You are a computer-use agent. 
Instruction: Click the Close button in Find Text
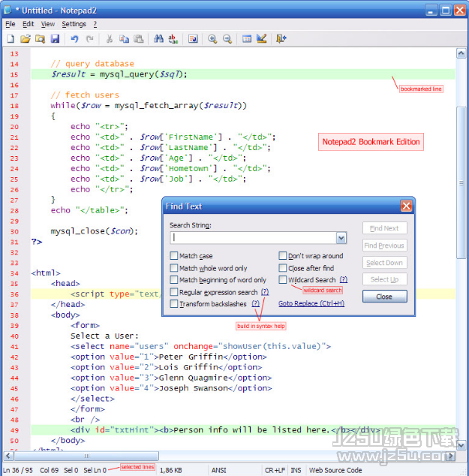point(384,297)
